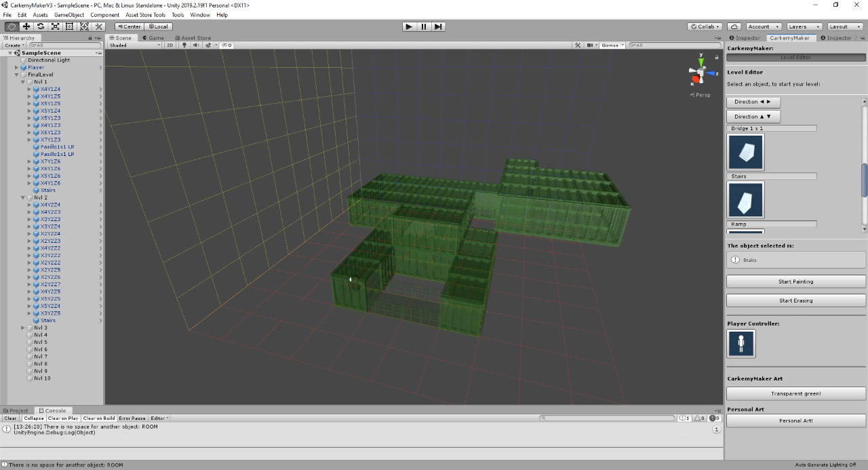Screen dimensions: 868x470
Task: Switch to the Game tab
Action: click(153, 38)
